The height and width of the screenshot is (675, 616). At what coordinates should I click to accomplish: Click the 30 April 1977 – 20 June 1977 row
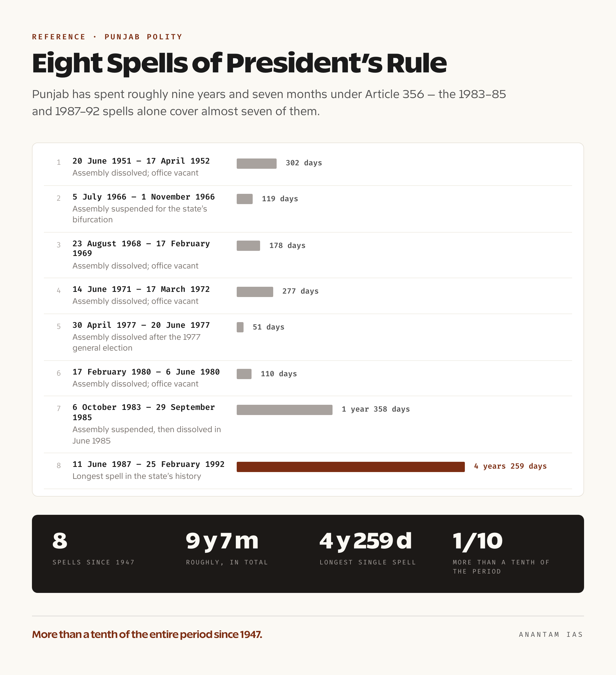click(308, 337)
